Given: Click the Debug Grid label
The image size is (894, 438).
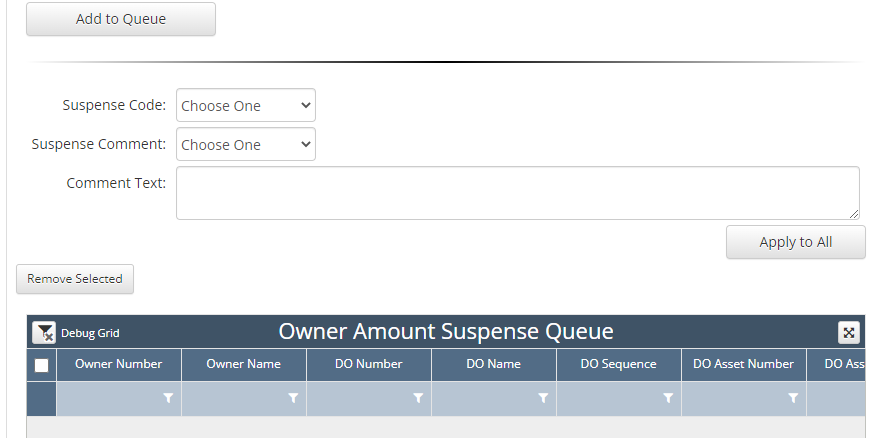Looking at the screenshot, I should coord(90,333).
